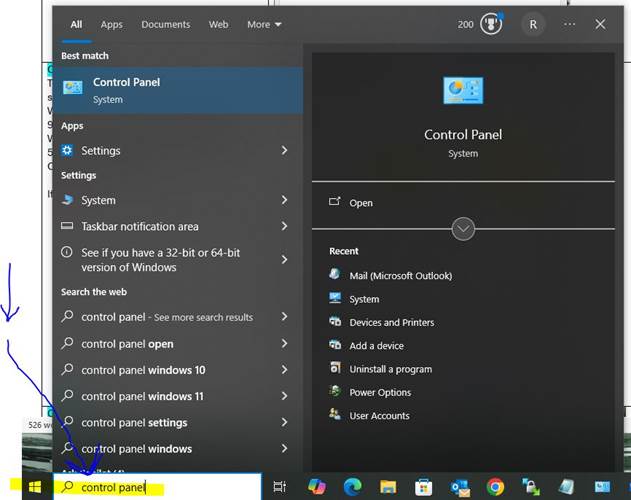Screen dimensions: 631x500
Task: Expand the Taskbar notification area arrow
Action: click(285, 226)
